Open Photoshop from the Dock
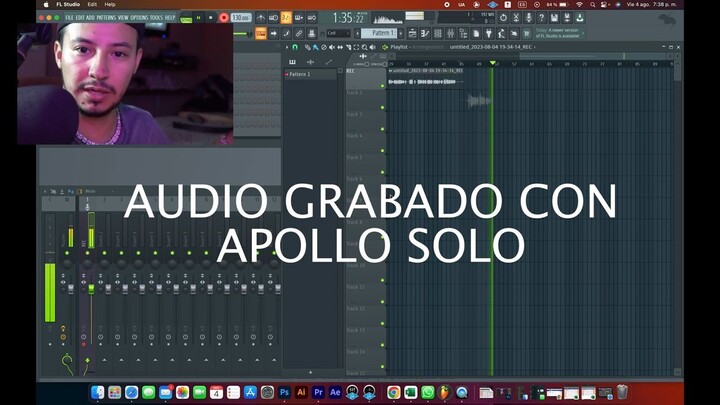 (284, 392)
